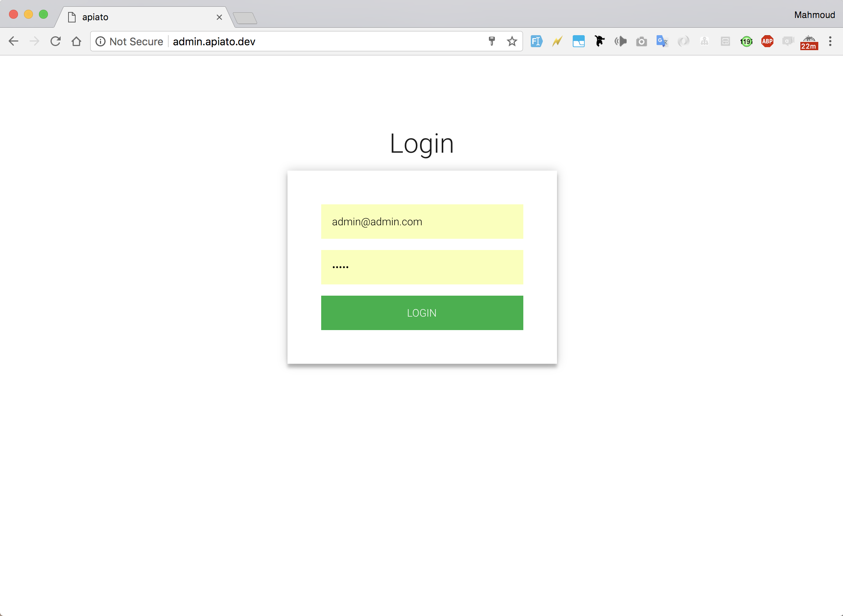Open the grey layout box extension
This screenshot has width=843, height=616.
click(725, 41)
